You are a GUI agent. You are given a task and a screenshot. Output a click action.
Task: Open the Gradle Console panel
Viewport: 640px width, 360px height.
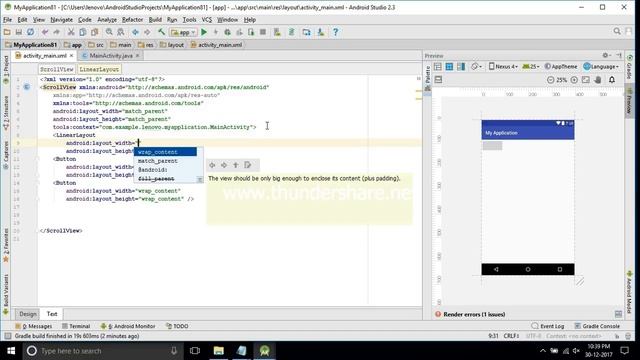[x=597, y=326]
